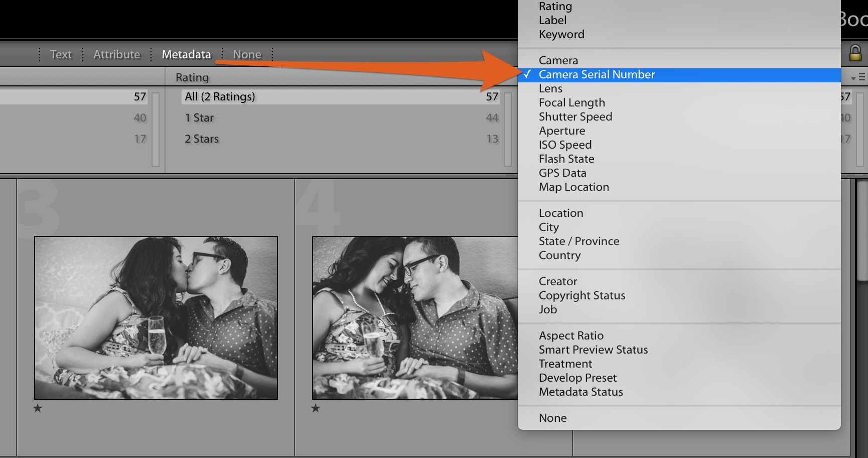This screenshot has height=458, width=868.
Task: Switch to the Attribute filter tab
Action: (x=117, y=54)
